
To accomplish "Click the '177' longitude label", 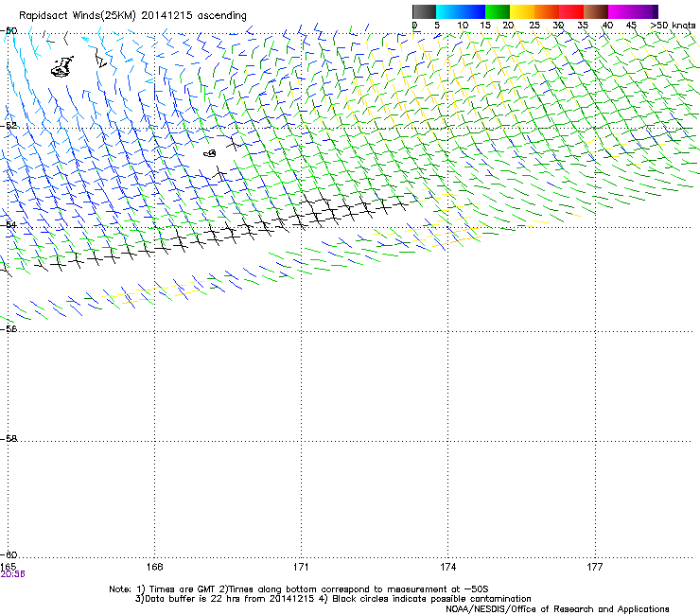I will coord(595,567).
